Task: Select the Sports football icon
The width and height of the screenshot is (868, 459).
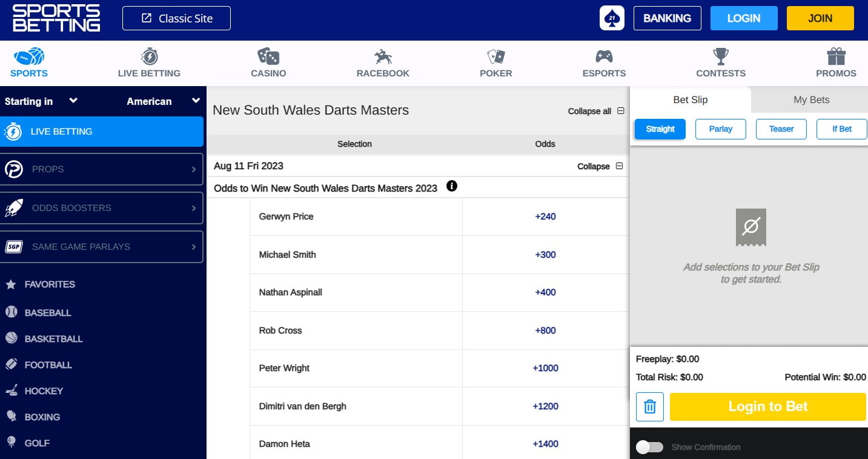Action: click(x=28, y=57)
